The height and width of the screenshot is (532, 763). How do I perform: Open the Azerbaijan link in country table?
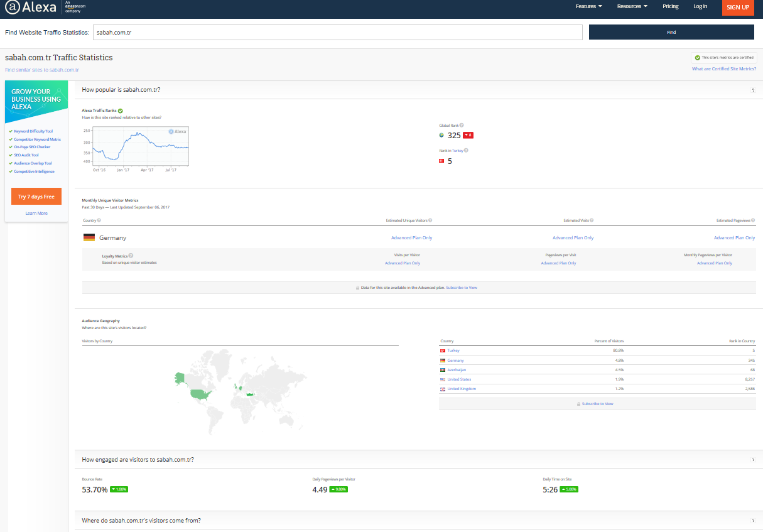tap(457, 370)
